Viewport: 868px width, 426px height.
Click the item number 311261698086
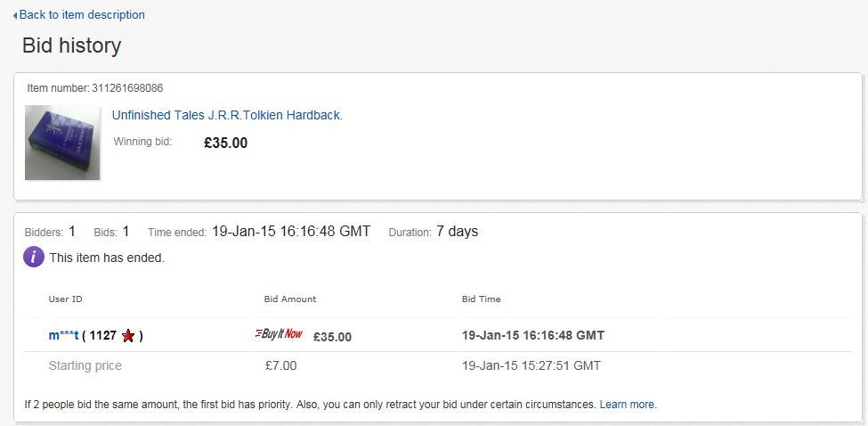(127, 88)
